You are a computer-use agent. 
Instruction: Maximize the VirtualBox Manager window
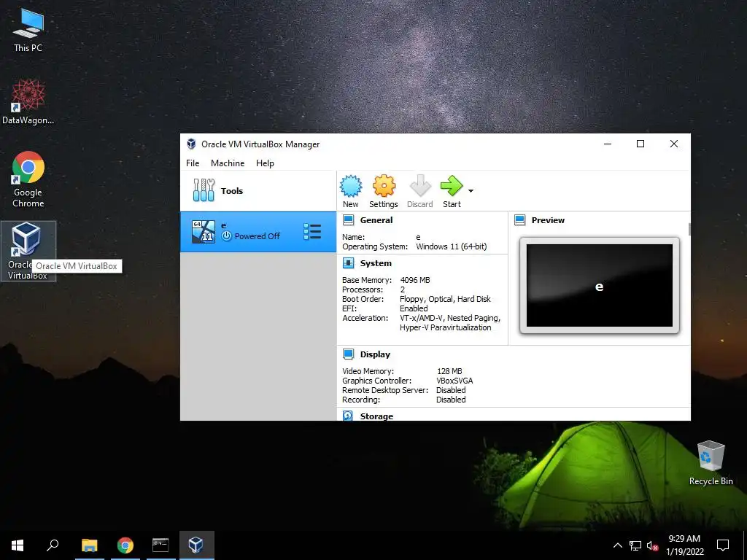click(640, 144)
